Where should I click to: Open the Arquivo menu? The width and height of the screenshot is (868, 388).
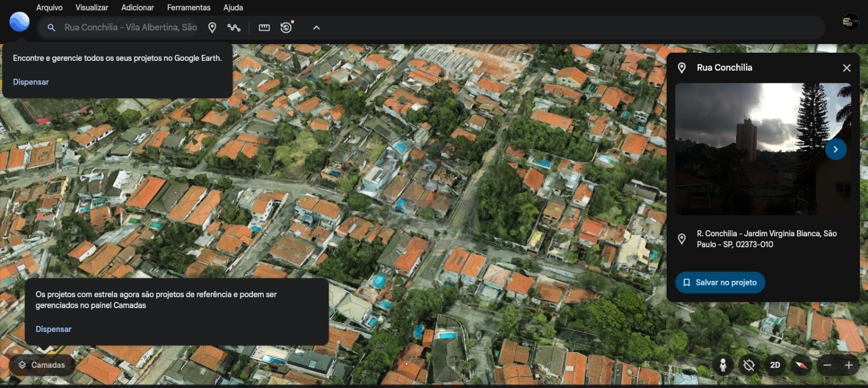point(49,8)
